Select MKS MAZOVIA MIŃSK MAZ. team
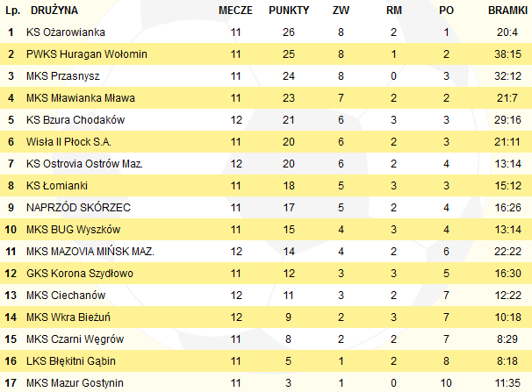 (90, 252)
